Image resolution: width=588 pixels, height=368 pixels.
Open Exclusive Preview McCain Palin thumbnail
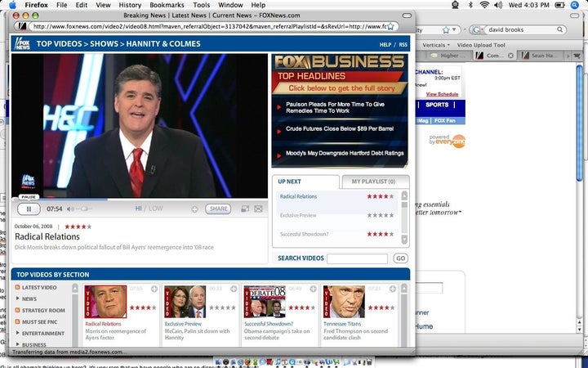[185, 302]
